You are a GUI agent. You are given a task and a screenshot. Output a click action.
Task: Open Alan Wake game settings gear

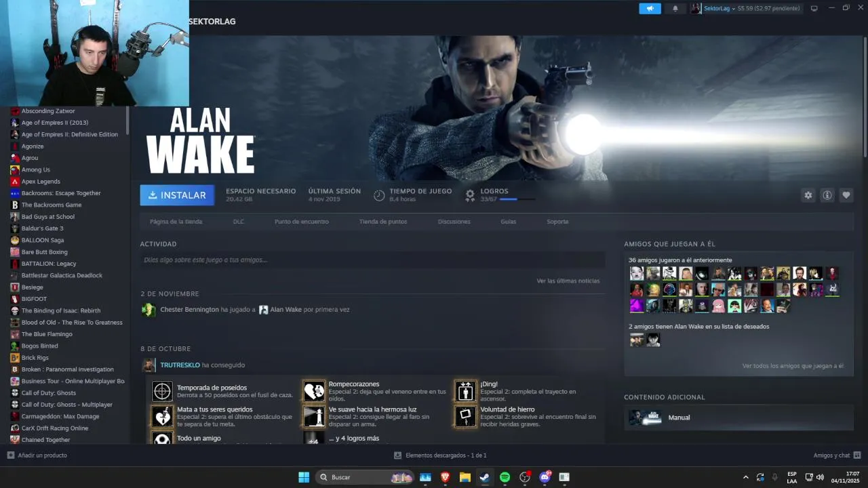pyautogui.click(x=808, y=195)
